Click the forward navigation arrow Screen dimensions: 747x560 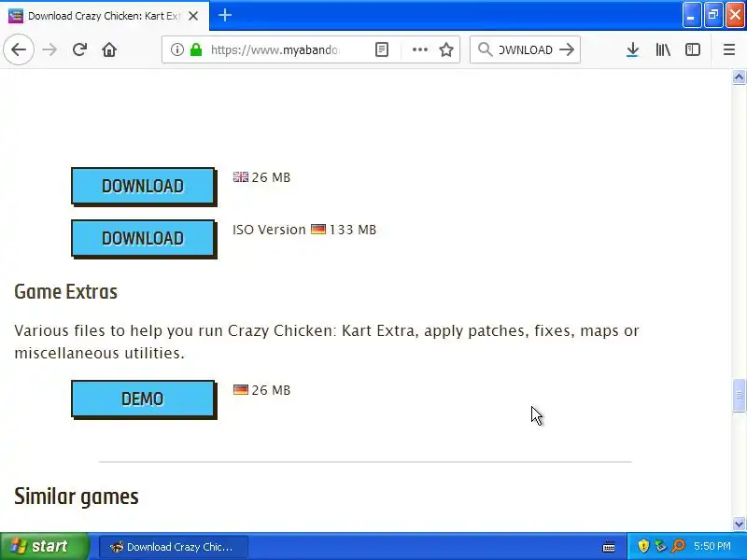49,49
